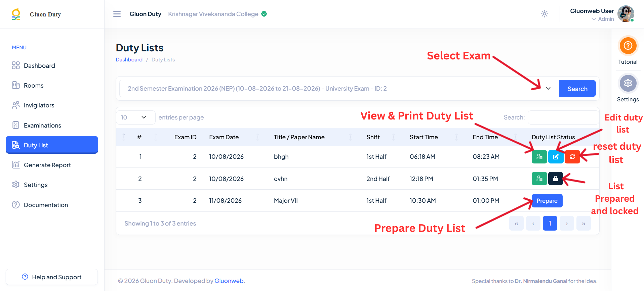This screenshot has width=644, height=291.
Task: Go to Dashboard in sidebar
Action: pyautogui.click(x=52, y=65)
